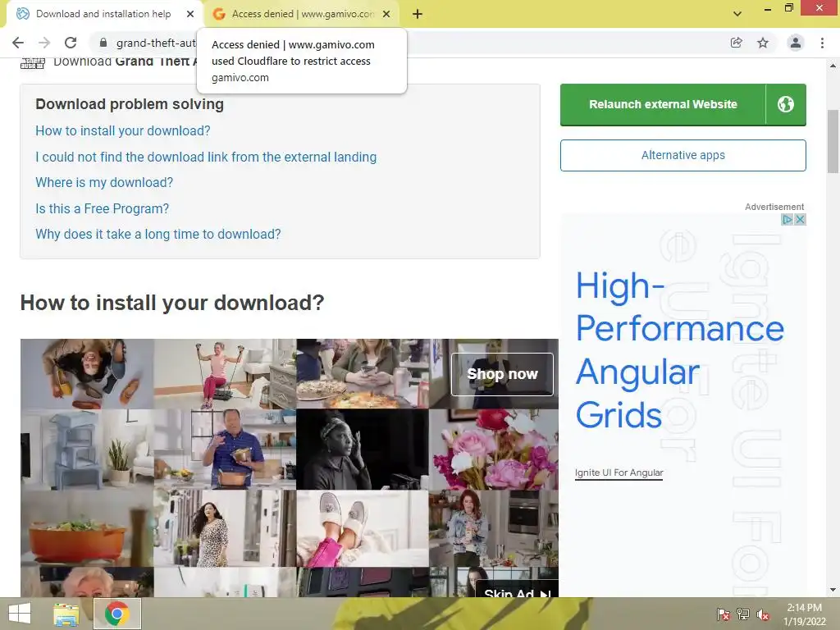Open File Explorer from the taskbar
The image size is (840, 630).
[66, 614]
